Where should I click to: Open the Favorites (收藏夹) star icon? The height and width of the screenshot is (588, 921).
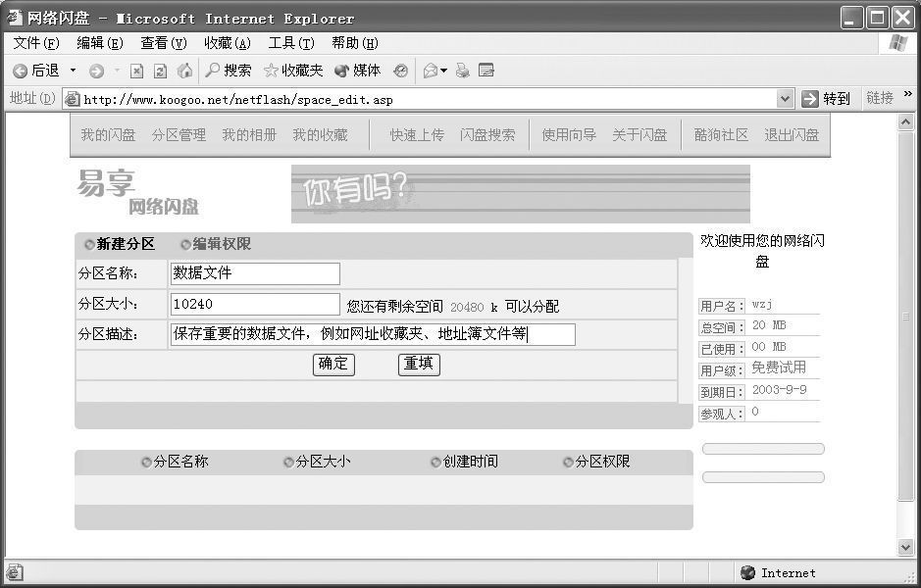click(x=292, y=71)
